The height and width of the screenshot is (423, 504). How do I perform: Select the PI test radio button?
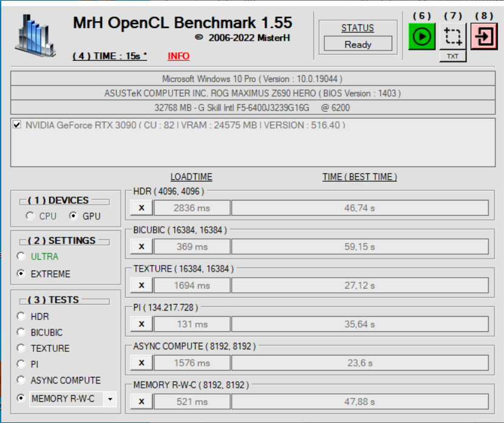pos(21,364)
